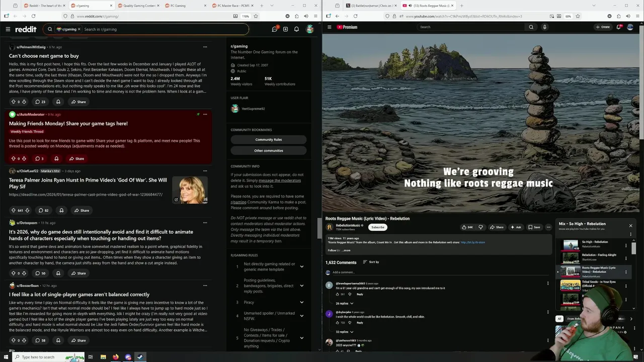
Task: Expand the No Giveaways rule
Action: 301,338
